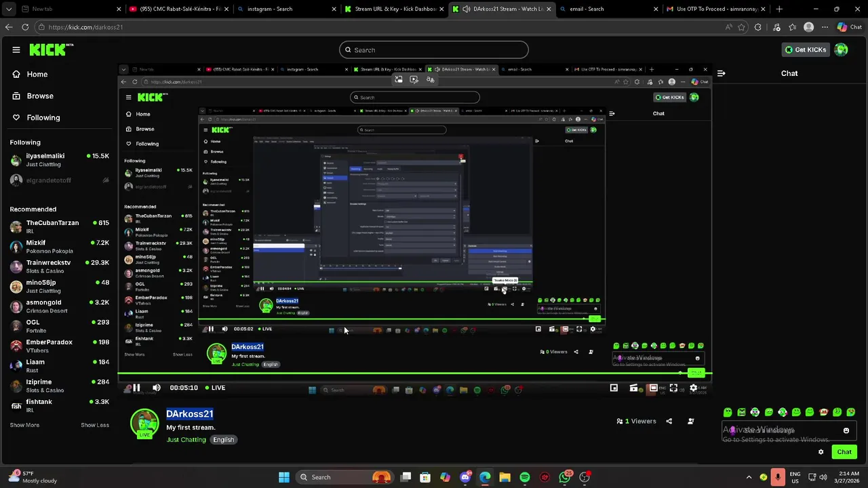Open ilyaselmaliki followed channel

(60, 160)
